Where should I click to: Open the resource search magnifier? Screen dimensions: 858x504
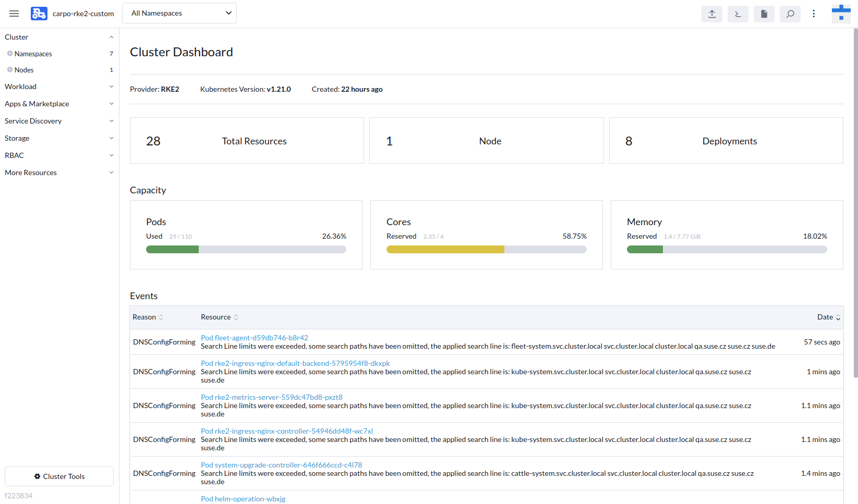click(790, 14)
